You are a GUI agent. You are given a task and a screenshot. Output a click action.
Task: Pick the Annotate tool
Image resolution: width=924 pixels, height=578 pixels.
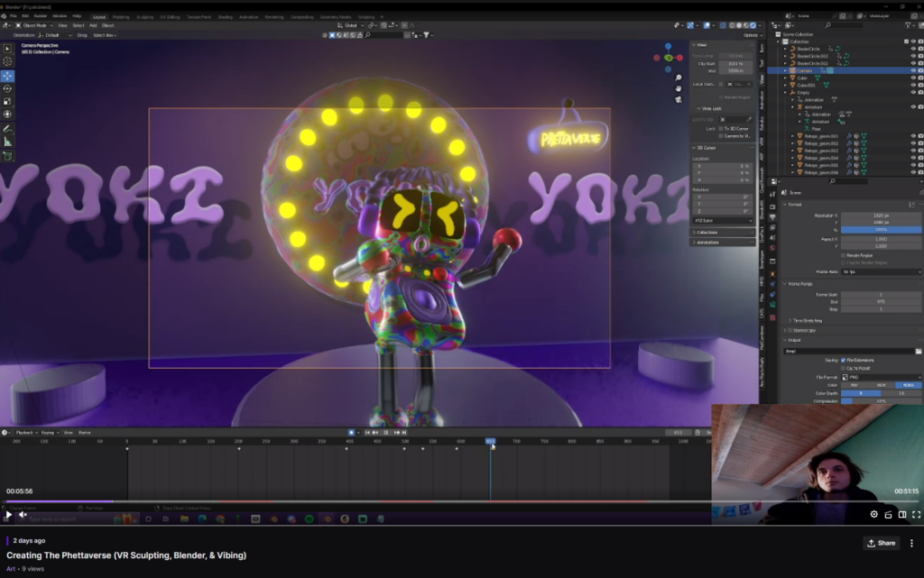click(x=8, y=129)
